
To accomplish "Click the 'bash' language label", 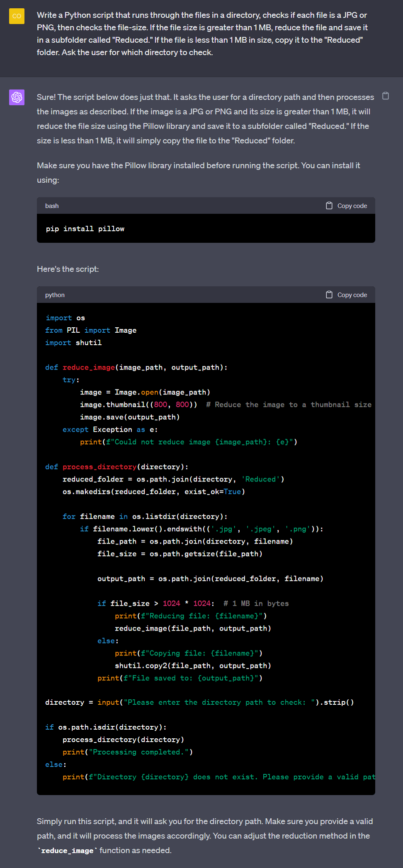I will coord(52,206).
